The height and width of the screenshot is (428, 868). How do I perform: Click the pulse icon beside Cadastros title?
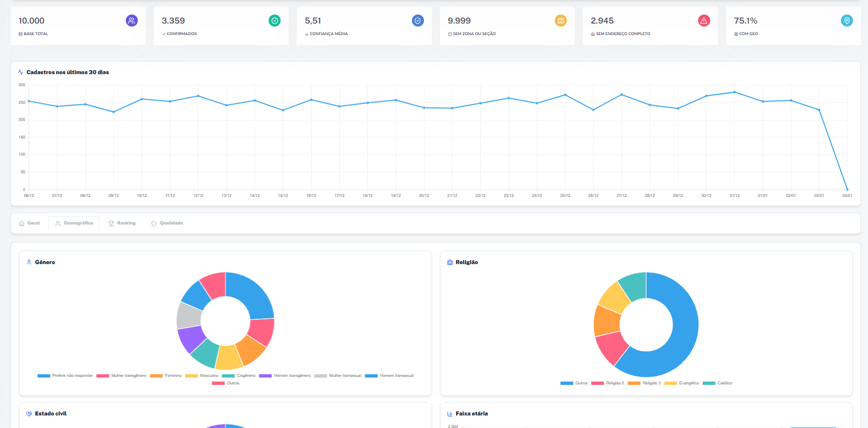click(x=21, y=72)
